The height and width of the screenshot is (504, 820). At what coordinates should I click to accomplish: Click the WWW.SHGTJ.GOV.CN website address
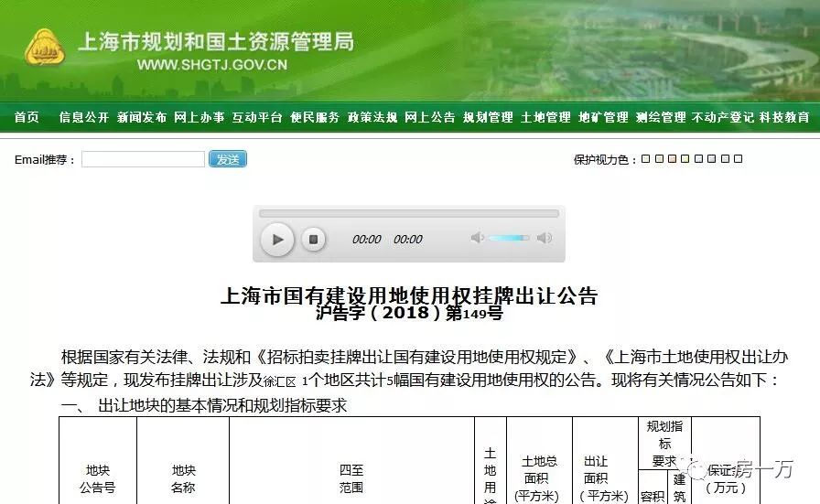[212, 65]
